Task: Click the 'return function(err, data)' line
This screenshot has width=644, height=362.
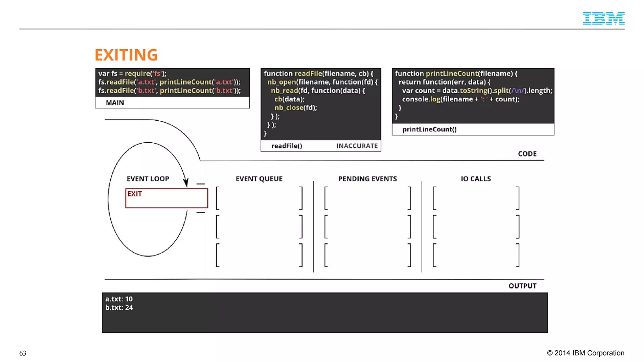Action: (x=444, y=82)
